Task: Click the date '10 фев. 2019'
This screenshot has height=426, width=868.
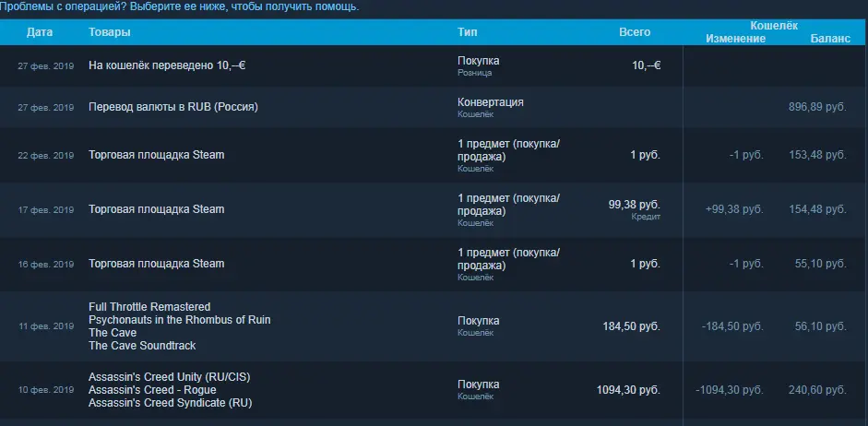Action: point(46,390)
